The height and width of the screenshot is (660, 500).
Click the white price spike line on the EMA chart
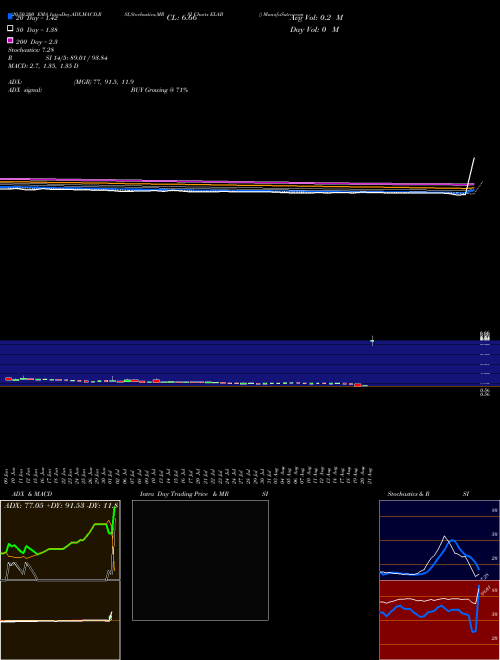pos(471,176)
